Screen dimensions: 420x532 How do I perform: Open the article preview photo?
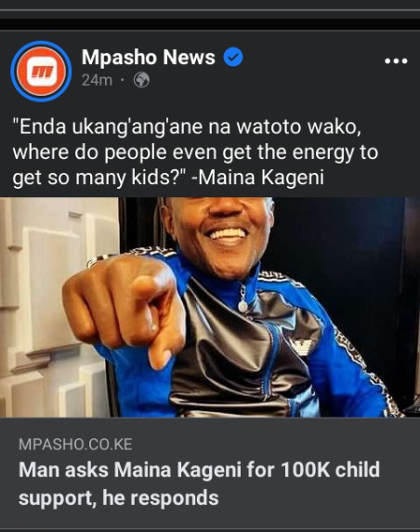click(210, 308)
